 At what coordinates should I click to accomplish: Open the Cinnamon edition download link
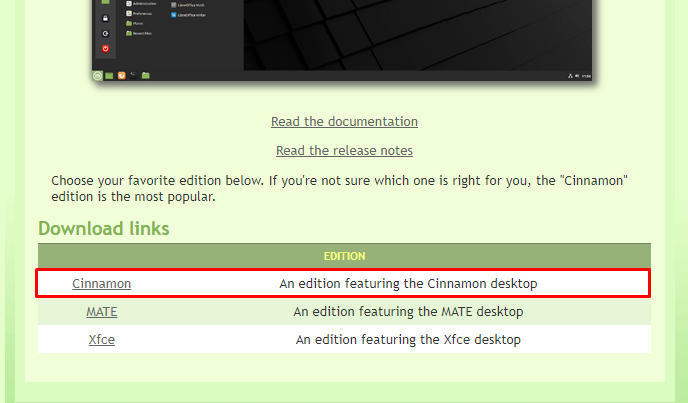(101, 284)
